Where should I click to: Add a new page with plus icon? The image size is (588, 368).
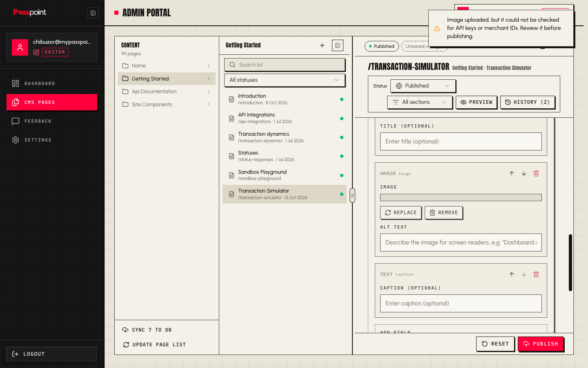[x=322, y=45]
